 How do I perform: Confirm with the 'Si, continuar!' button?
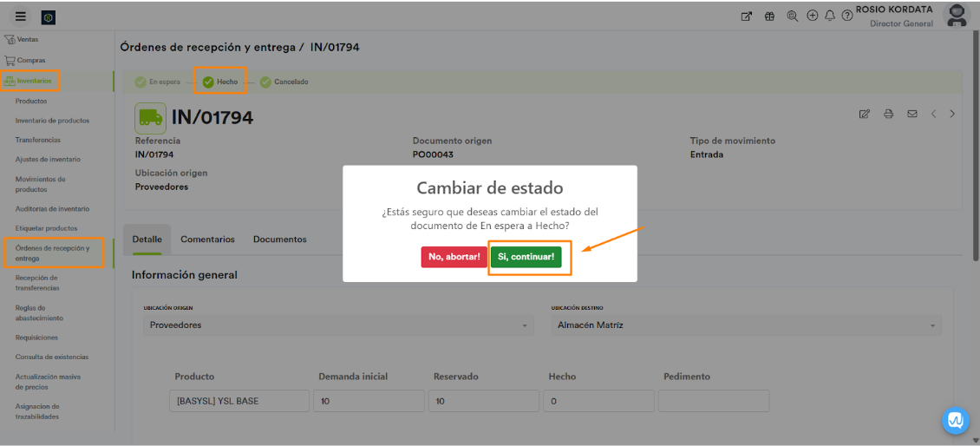(x=526, y=257)
